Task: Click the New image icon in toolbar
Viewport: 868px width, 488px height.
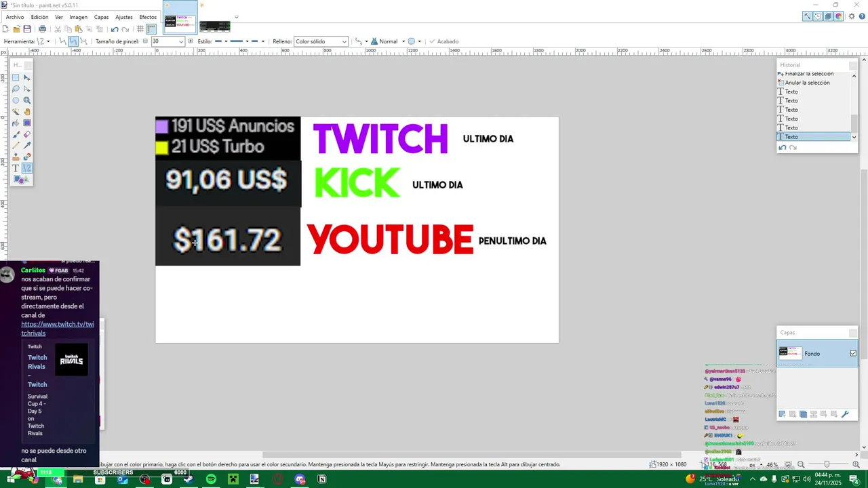Action: 5,29
